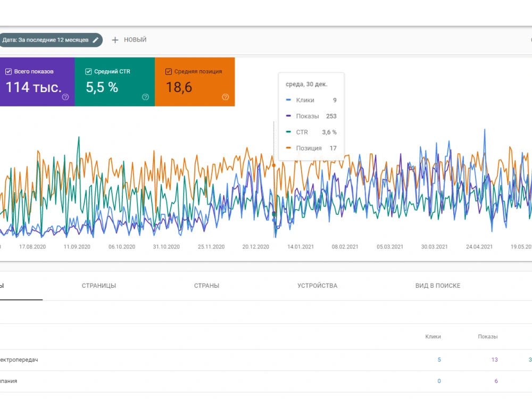Click the 25.11.2020 axis date label

211,247
